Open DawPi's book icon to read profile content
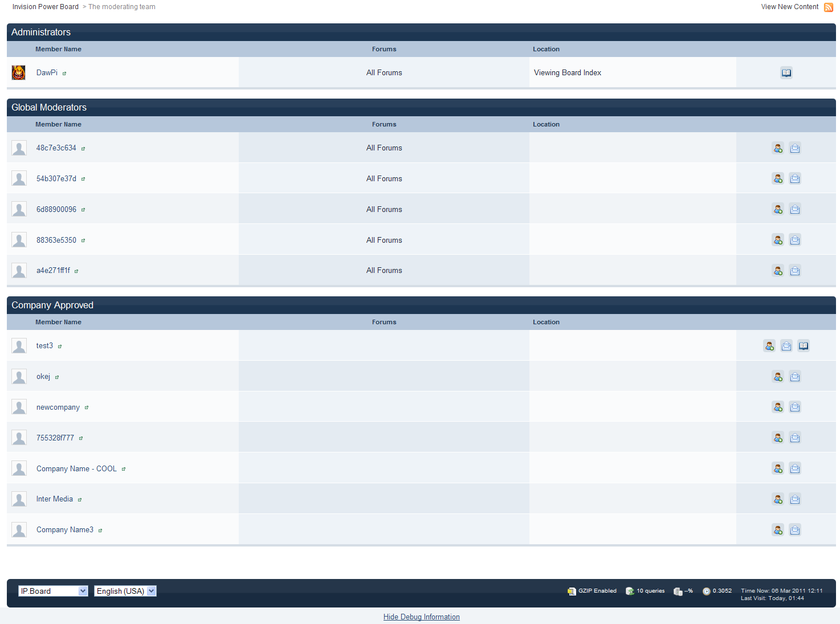The width and height of the screenshot is (840, 624). click(786, 72)
